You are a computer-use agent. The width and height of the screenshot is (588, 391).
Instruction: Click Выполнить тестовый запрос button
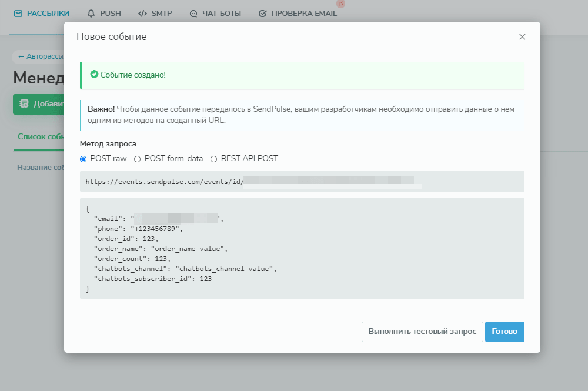[x=422, y=332]
